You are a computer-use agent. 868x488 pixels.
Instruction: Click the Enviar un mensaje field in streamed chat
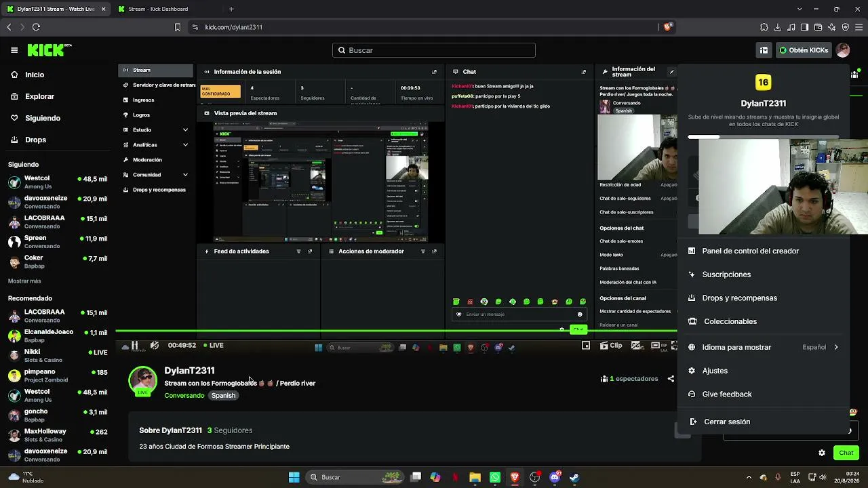tap(519, 314)
